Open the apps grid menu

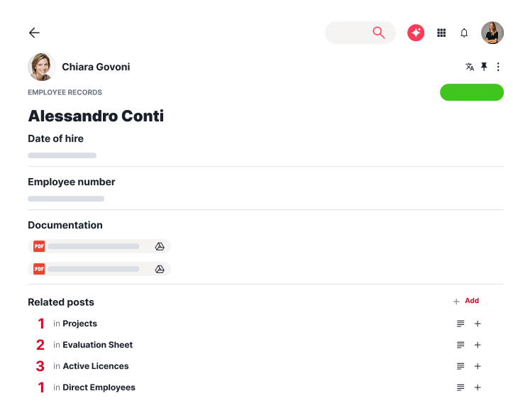[441, 33]
